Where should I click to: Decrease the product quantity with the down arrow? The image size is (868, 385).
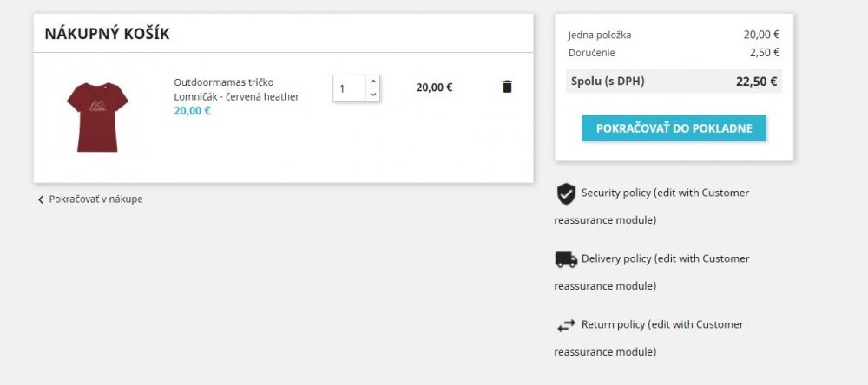click(372, 95)
